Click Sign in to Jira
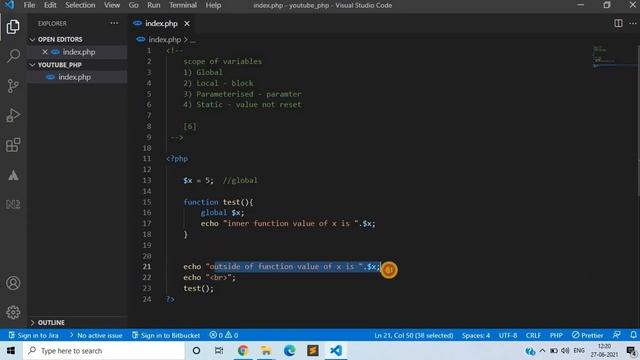The width and height of the screenshot is (640, 360). click(x=34, y=335)
